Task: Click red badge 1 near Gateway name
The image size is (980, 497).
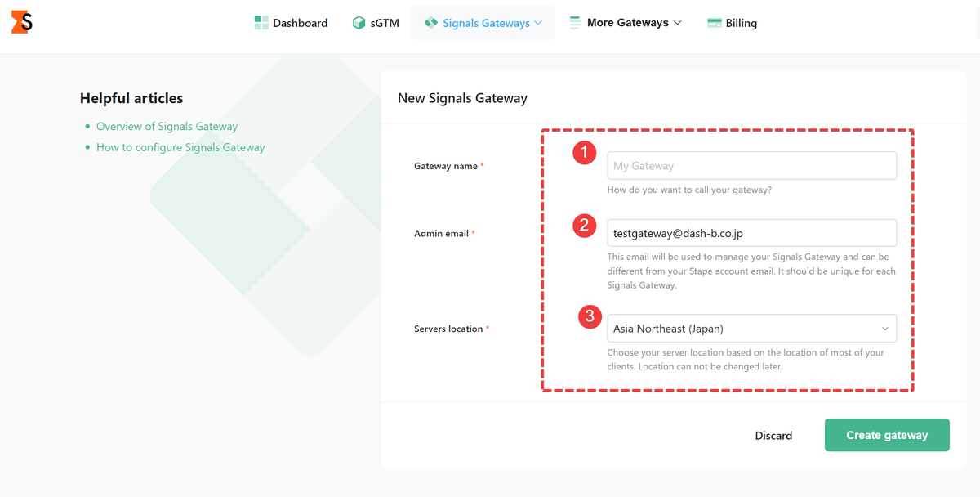Action: (585, 152)
